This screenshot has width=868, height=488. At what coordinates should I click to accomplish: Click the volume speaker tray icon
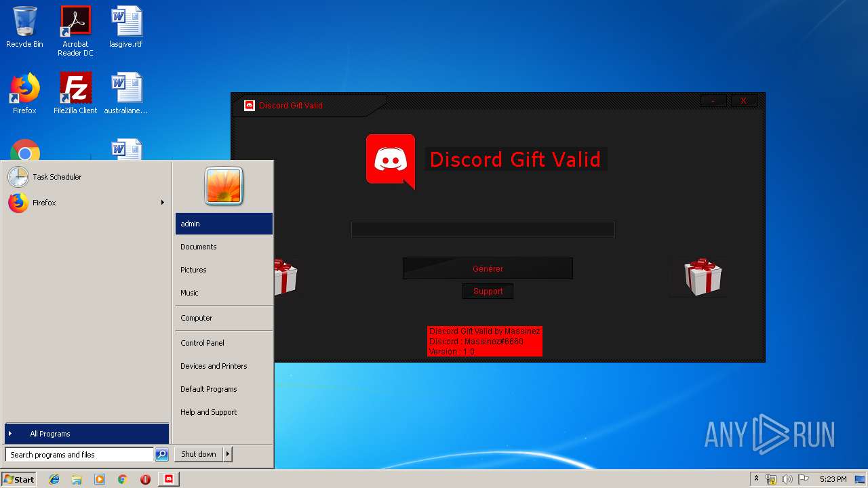click(787, 479)
